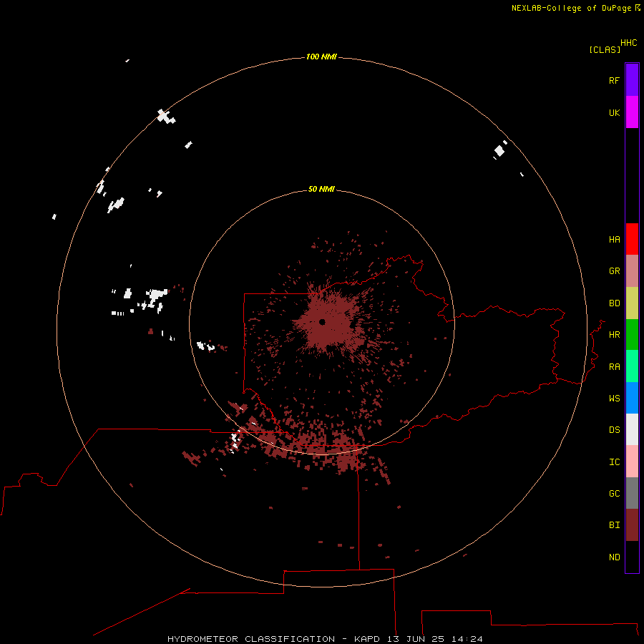Click the KAPD station identifier
644x644 pixels.
pyautogui.click(x=367, y=639)
